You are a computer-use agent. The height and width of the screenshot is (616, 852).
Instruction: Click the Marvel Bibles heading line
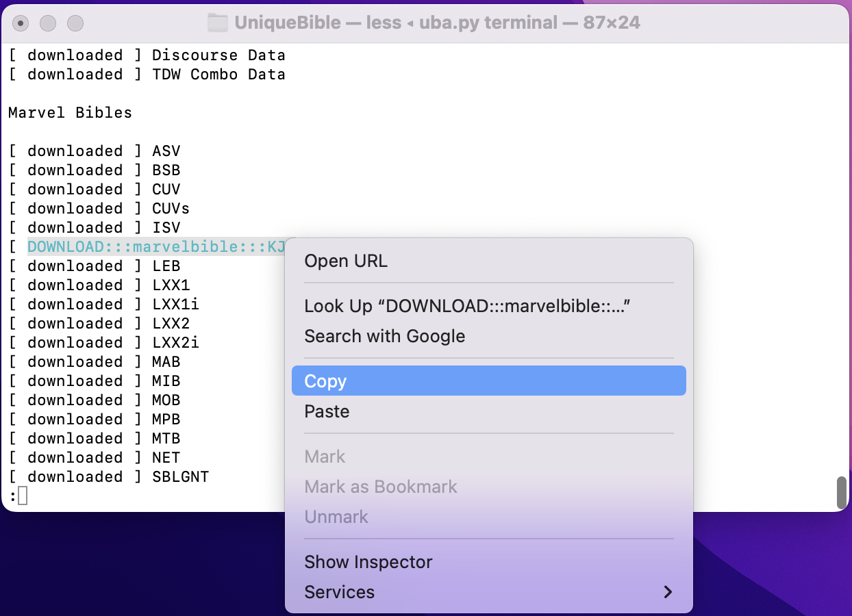pos(70,112)
